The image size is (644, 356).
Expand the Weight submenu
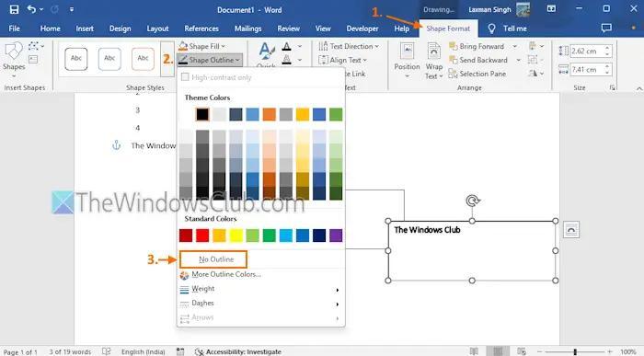[261, 289]
